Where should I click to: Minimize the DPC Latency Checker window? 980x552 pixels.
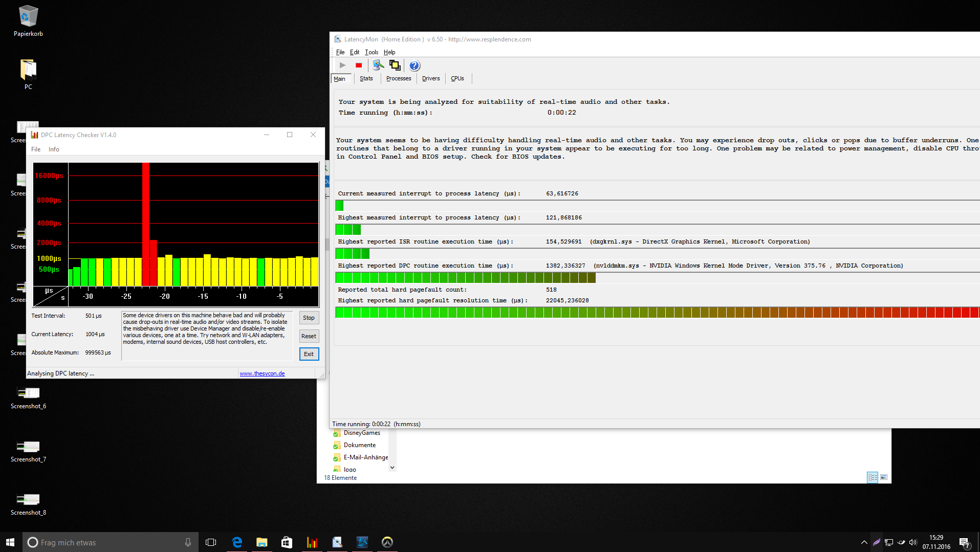267,135
